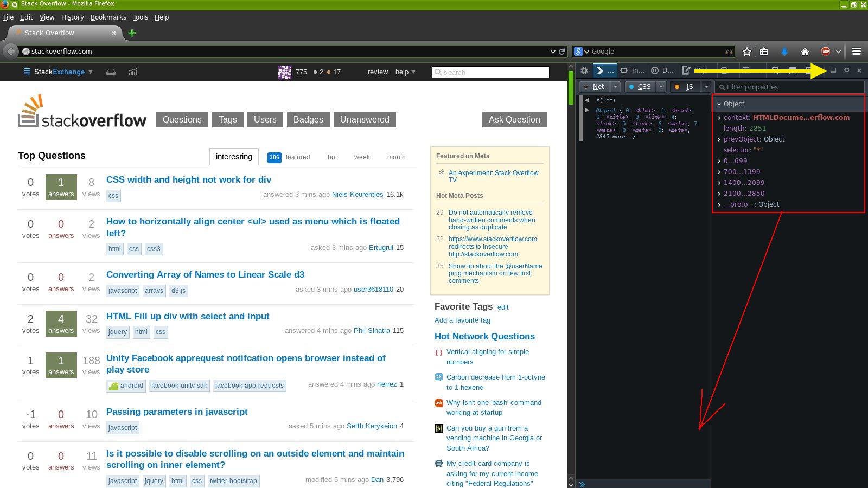The height and width of the screenshot is (488, 868).
Task: Close the Stack Overflow browser tab
Action: click(x=114, y=33)
